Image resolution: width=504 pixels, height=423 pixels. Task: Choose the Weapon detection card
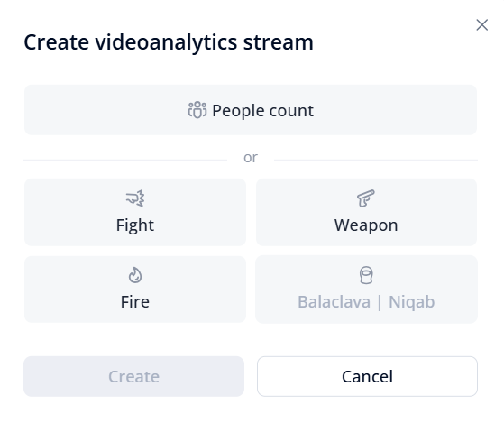click(366, 212)
